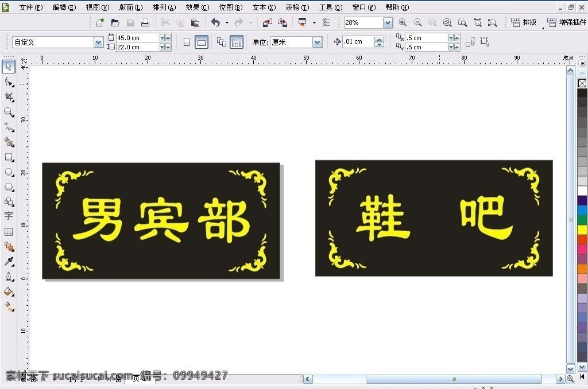Select the Outline pen tool
This screenshot has height=389, width=588.
pyautogui.click(x=9, y=277)
